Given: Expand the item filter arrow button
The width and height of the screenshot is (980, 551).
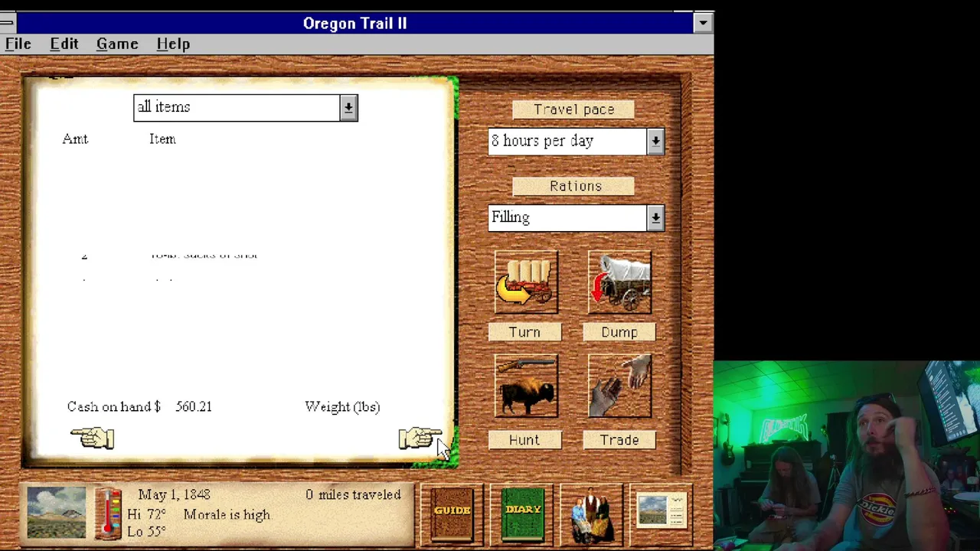Looking at the screenshot, I should click(x=348, y=108).
